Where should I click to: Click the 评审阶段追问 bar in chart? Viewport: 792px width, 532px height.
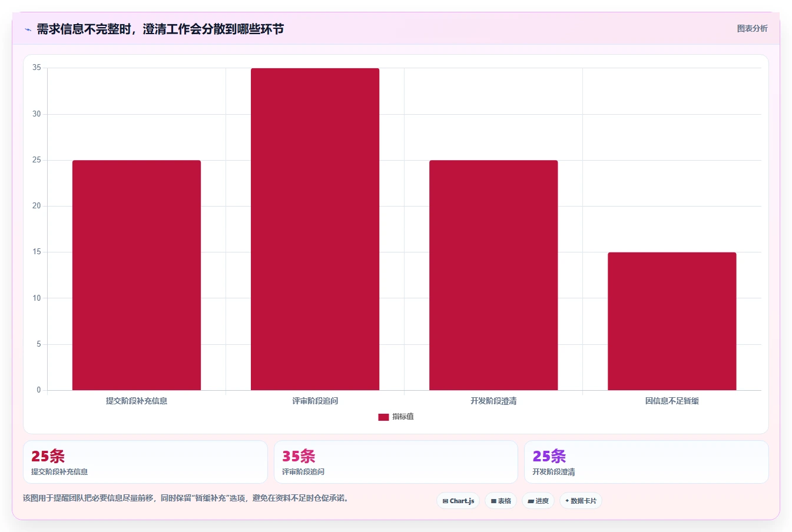tap(315, 229)
